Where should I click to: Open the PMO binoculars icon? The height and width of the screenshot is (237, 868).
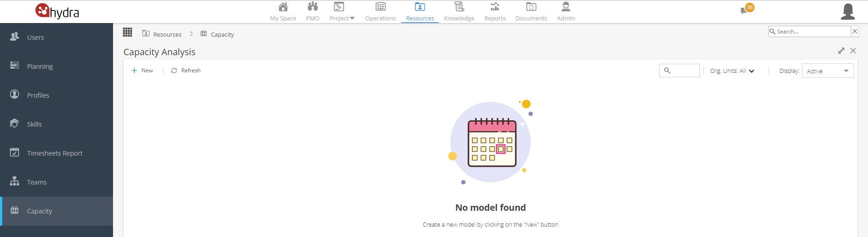[312, 7]
